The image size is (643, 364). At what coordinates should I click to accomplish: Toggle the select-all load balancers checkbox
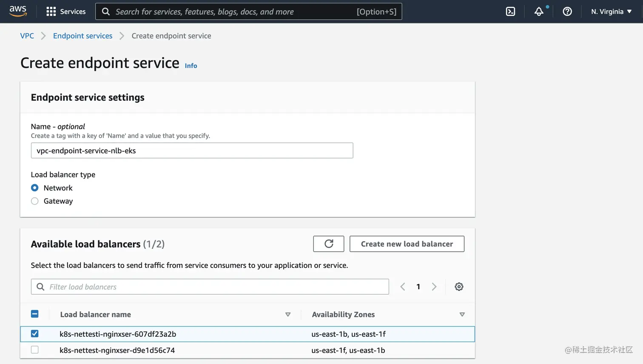coord(35,314)
